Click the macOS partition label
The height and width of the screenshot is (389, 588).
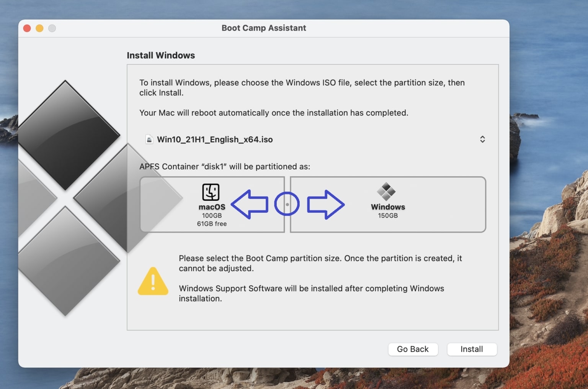212,207
